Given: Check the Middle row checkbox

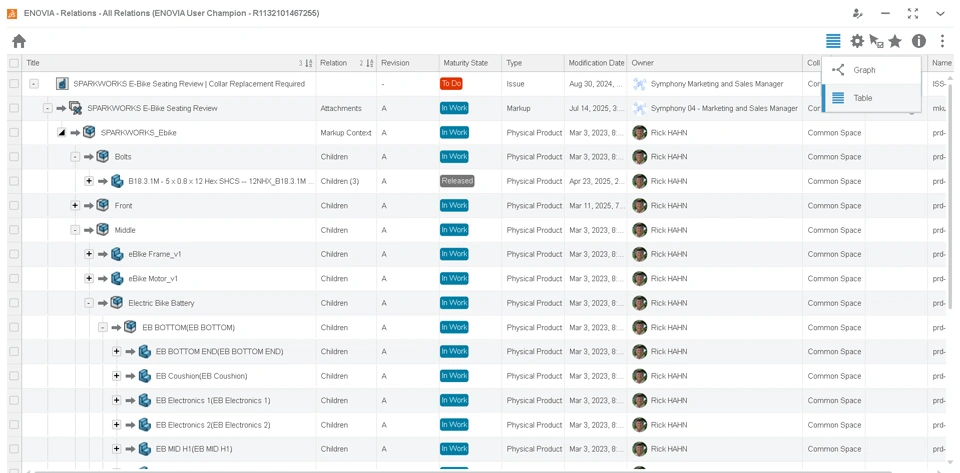Looking at the screenshot, I should [14, 230].
